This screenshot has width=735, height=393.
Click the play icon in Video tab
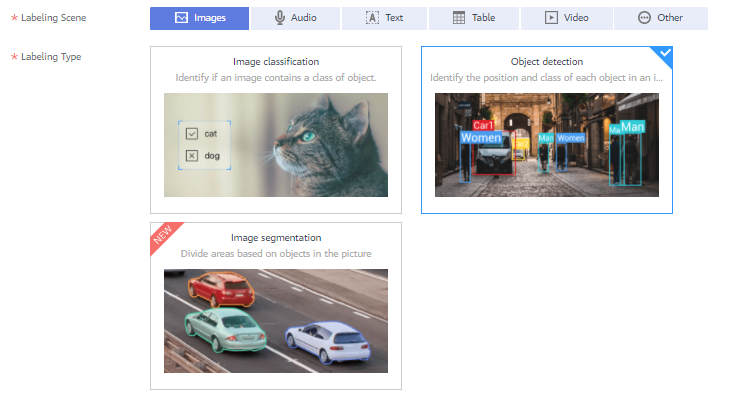[x=551, y=18]
